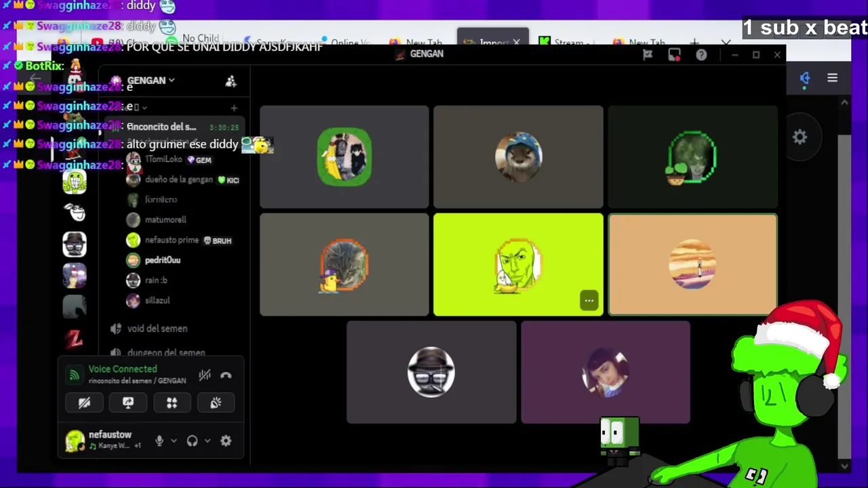
Task: Open the troll face server icon
Action: (75, 213)
